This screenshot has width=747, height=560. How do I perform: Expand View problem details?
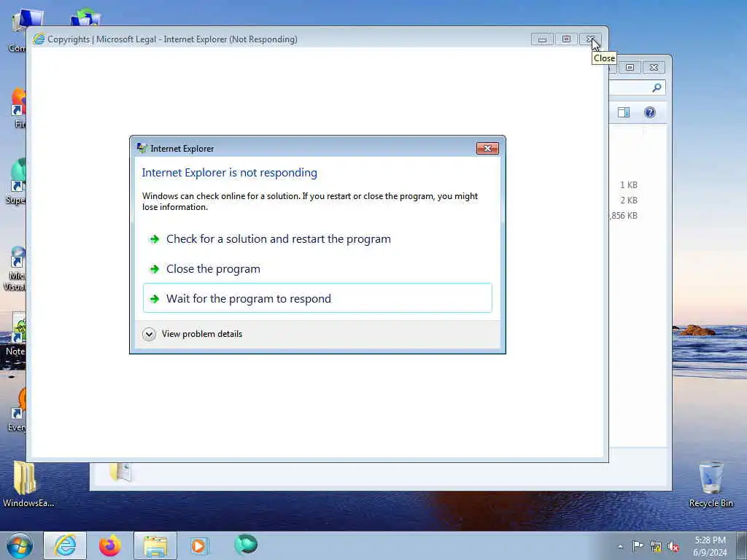(193, 334)
